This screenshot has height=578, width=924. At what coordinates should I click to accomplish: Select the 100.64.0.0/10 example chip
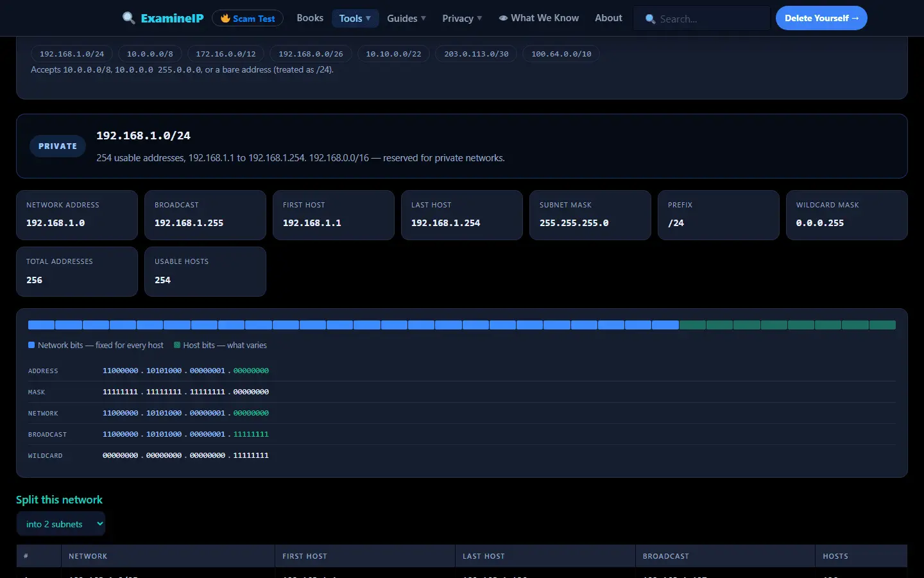[561, 54]
